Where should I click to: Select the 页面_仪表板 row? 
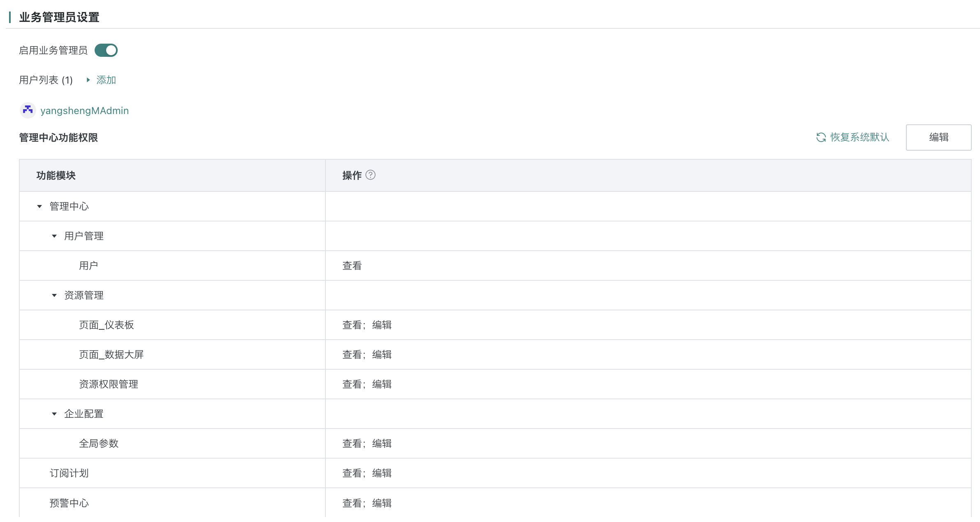pyautogui.click(x=106, y=325)
